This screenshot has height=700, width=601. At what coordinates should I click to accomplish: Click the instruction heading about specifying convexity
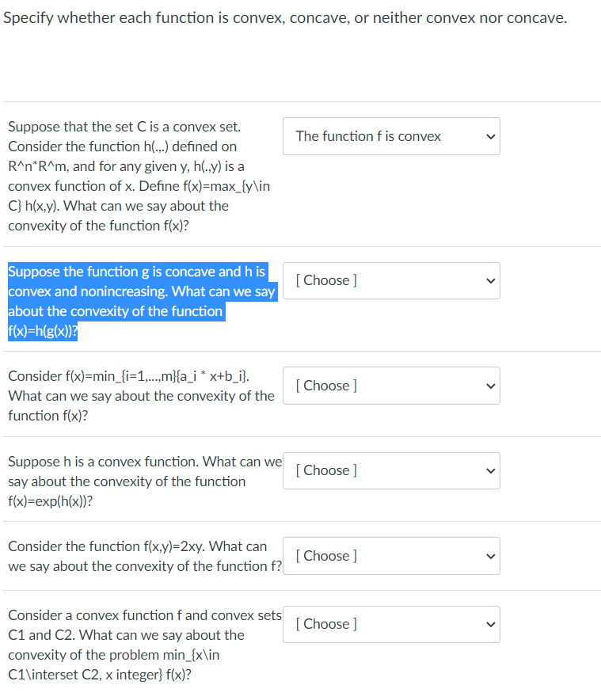pyautogui.click(x=285, y=17)
